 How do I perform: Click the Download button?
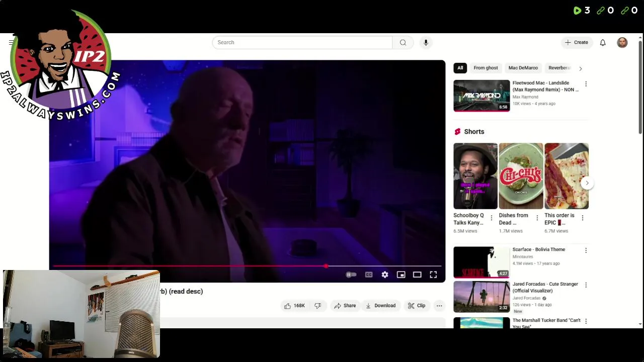pos(381,306)
